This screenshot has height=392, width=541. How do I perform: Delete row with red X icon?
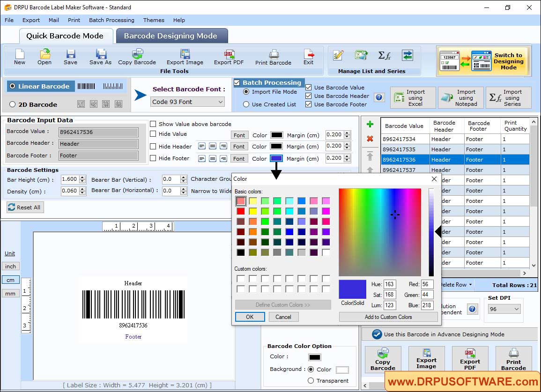[370, 139]
